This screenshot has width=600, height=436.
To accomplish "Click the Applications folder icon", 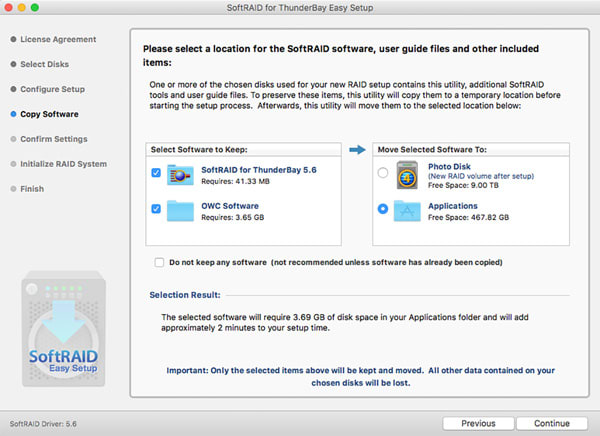I will point(407,211).
